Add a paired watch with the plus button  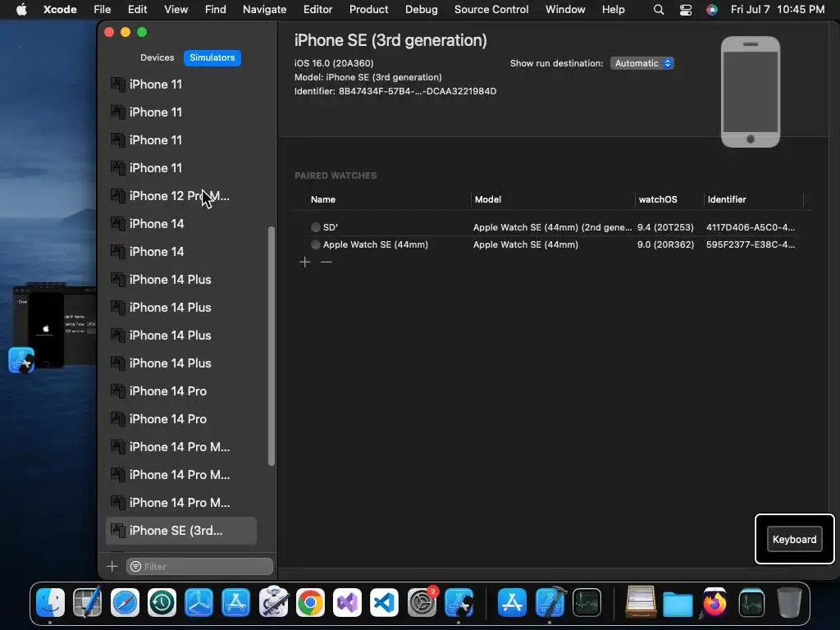click(305, 262)
